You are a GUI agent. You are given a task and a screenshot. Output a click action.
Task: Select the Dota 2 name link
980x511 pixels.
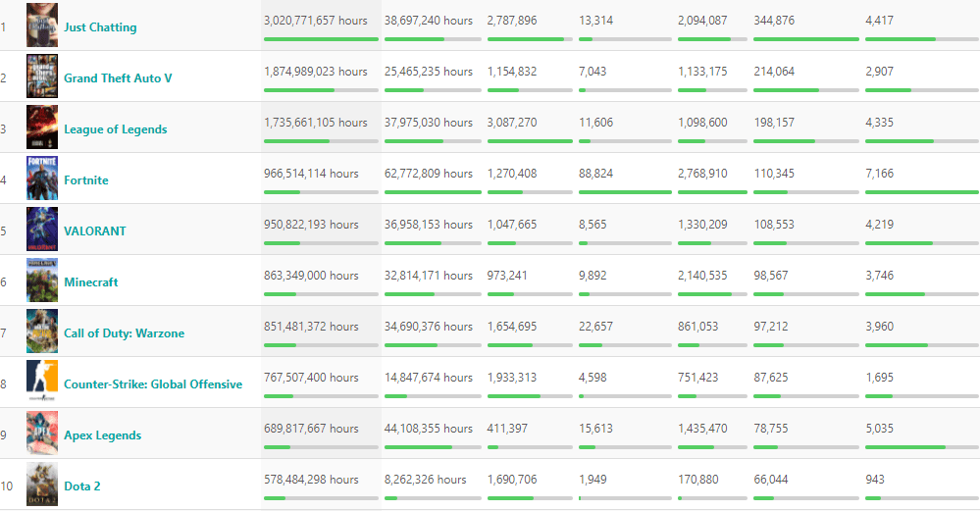coord(82,486)
